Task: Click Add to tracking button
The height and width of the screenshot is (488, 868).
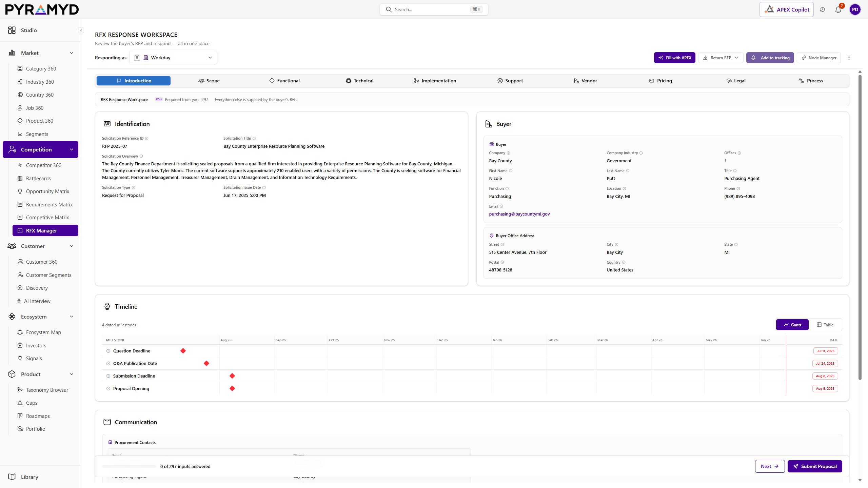Action: pyautogui.click(x=770, y=58)
